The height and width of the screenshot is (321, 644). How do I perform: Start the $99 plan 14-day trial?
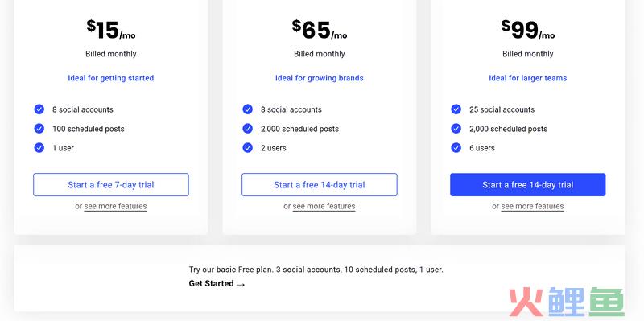coord(528,185)
